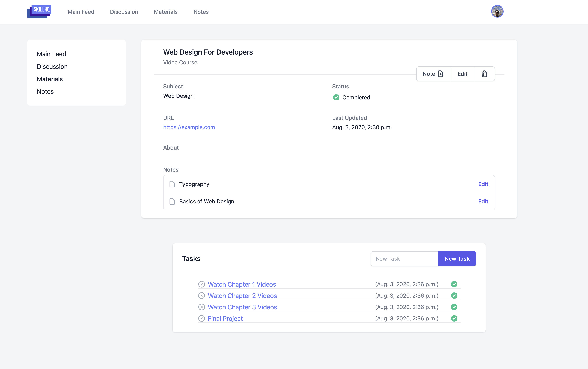Click X icon beside Watch Chapter 2 Videos
The image size is (588, 369).
(x=201, y=296)
